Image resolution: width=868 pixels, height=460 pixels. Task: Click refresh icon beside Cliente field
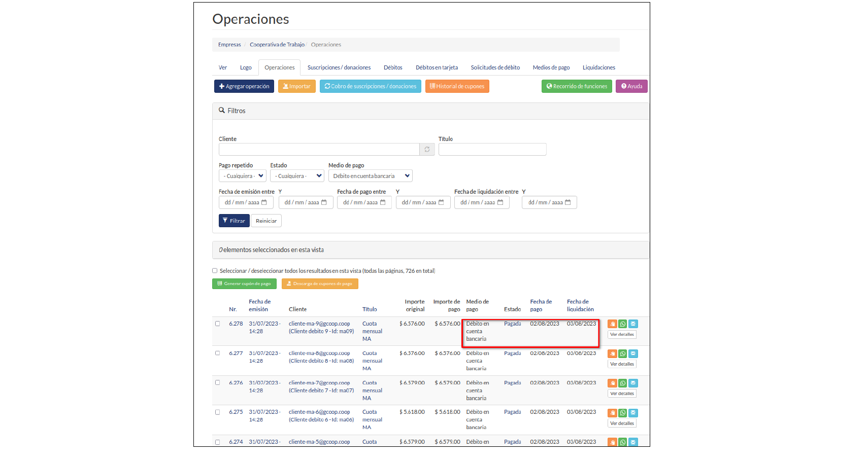click(x=427, y=149)
